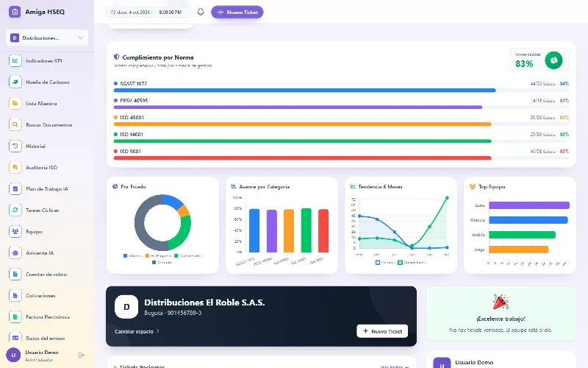588x368 pixels.
Task: Click the "¡Excelente trabajo!" heading
Action: click(501, 319)
